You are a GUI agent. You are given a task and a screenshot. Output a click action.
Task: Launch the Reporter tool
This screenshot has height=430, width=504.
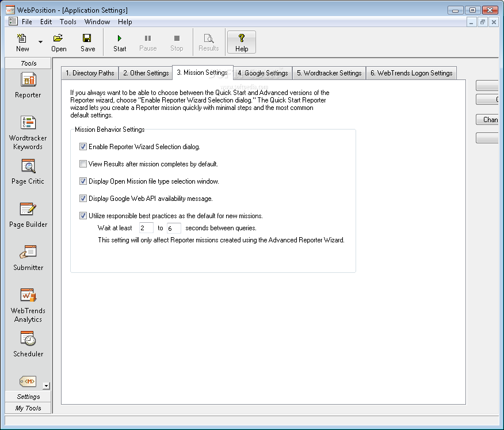[x=28, y=85]
